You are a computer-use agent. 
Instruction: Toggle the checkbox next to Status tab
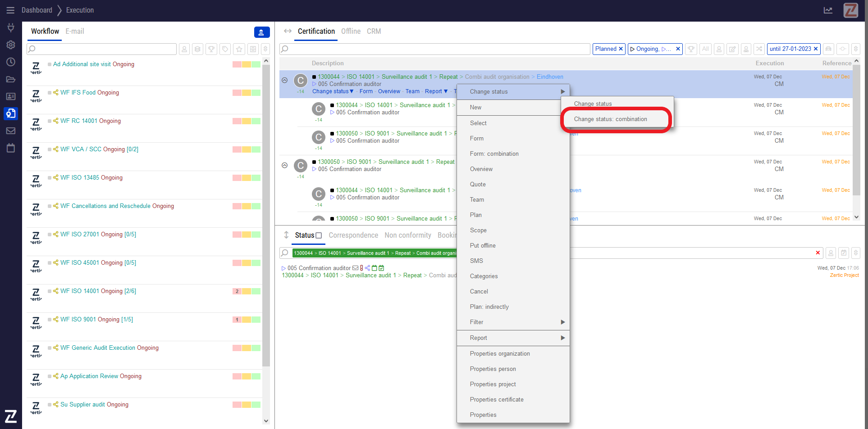[x=319, y=235]
